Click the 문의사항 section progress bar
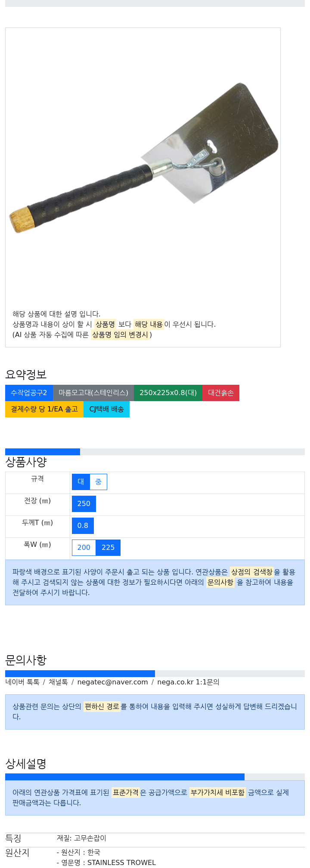Viewport: 310px width, 868px height. tap(155, 674)
